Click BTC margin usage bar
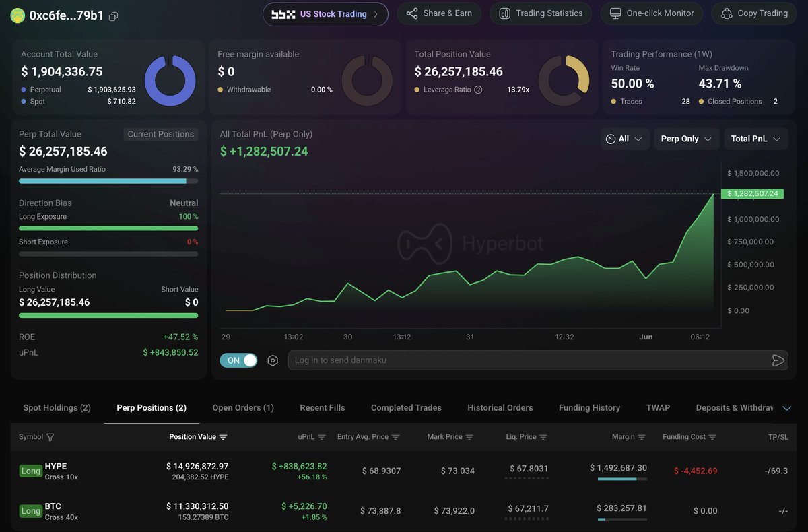 click(x=622, y=519)
